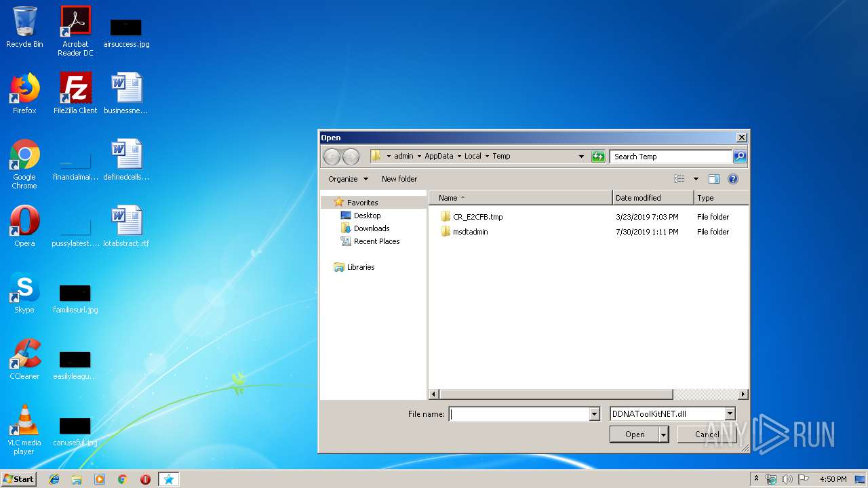This screenshot has width=868, height=488.
Task: Click the AppData breadcrumb segment
Action: coord(439,156)
